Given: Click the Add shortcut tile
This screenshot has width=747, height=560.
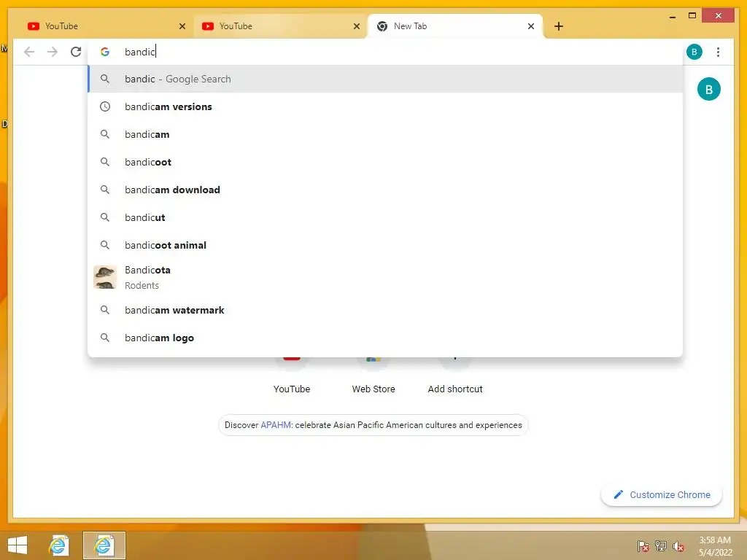Looking at the screenshot, I should point(455,376).
